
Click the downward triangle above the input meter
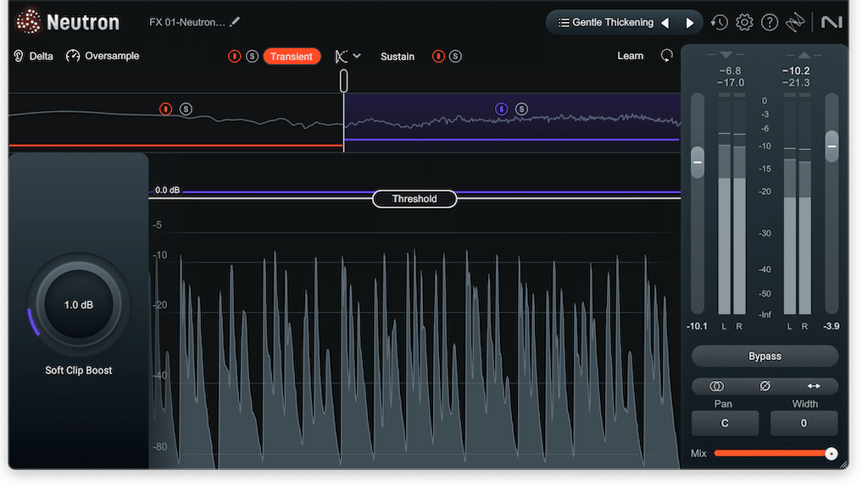click(x=726, y=55)
